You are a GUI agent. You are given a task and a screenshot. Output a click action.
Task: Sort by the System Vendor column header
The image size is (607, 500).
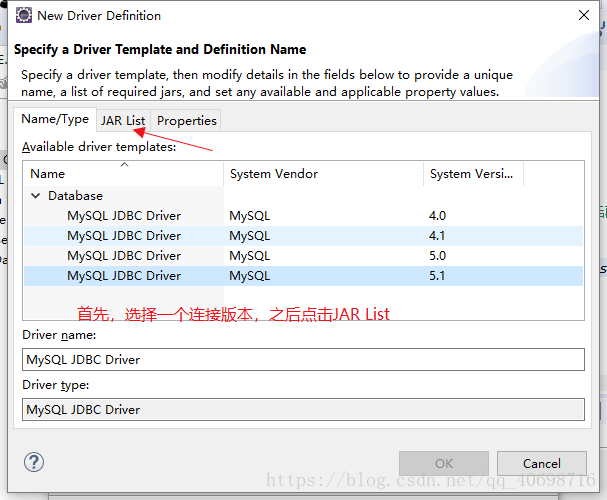[x=324, y=174]
